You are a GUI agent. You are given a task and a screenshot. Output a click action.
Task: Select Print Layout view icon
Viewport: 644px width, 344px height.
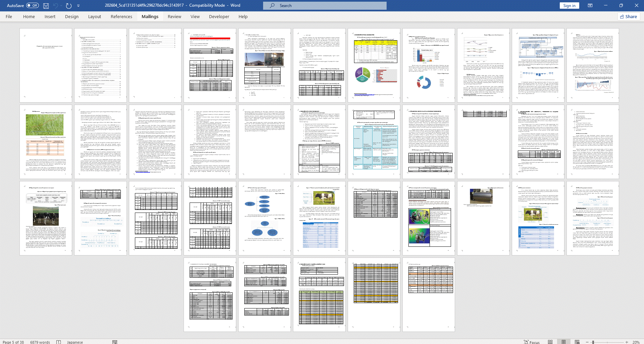click(x=563, y=342)
